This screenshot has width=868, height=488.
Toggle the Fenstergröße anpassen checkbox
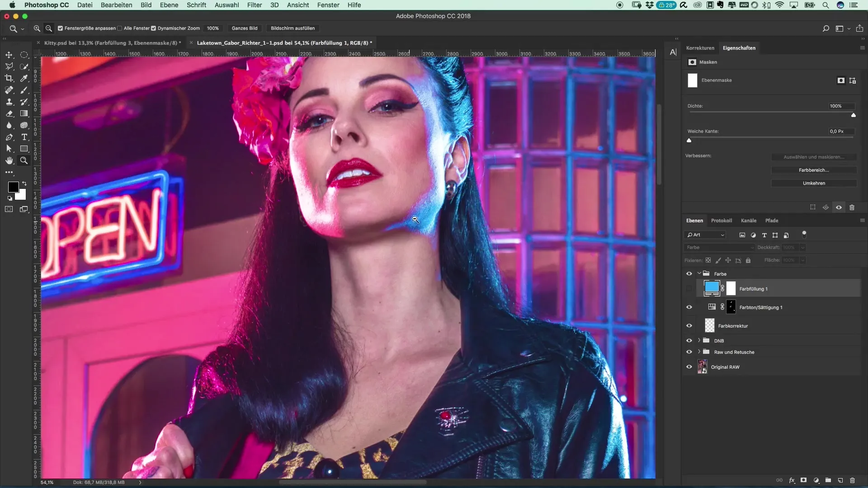coord(60,28)
